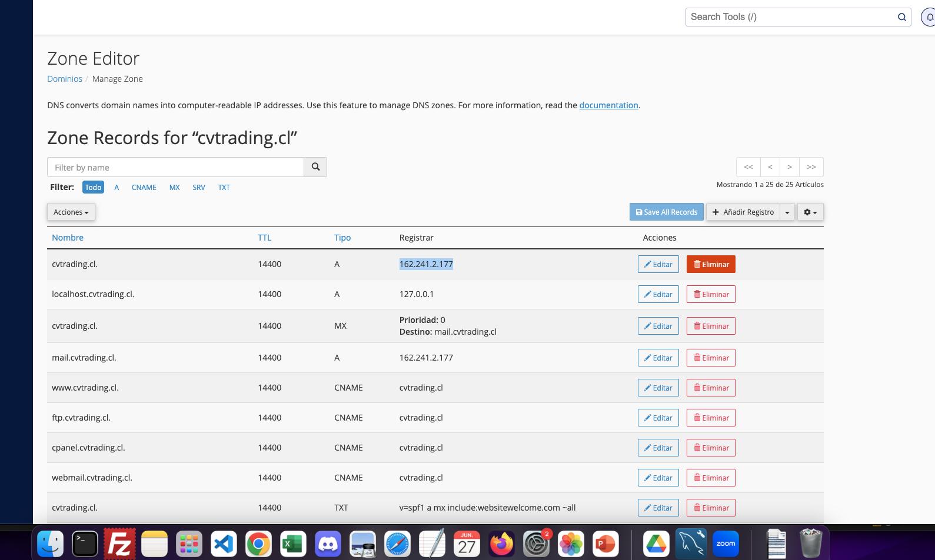Click the filter search magnifier button
The image size is (935, 560).
[x=315, y=167]
